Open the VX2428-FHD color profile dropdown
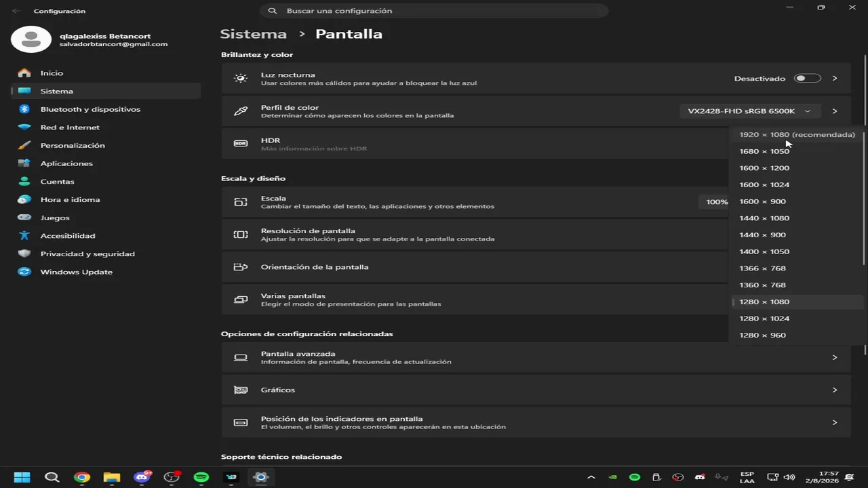This screenshot has width=868, height=488. point(749,111)
